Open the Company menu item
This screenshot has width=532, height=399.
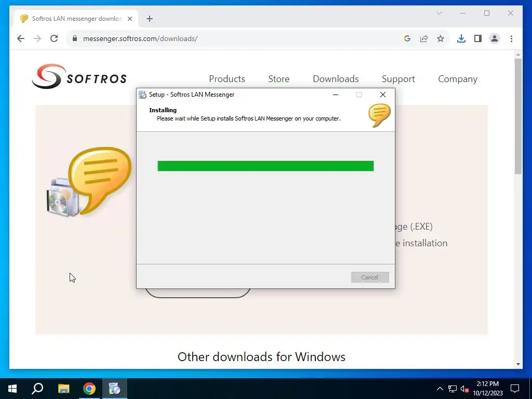tap(457, 79)
